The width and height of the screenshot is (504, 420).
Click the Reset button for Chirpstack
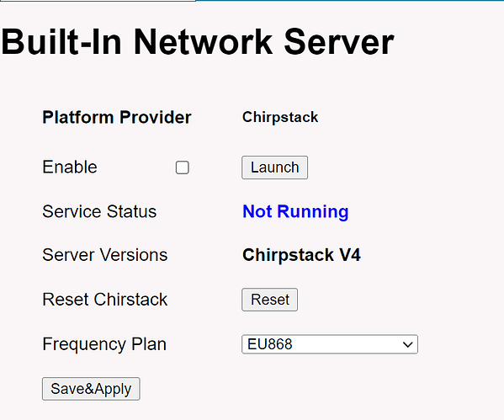(270, 300)
